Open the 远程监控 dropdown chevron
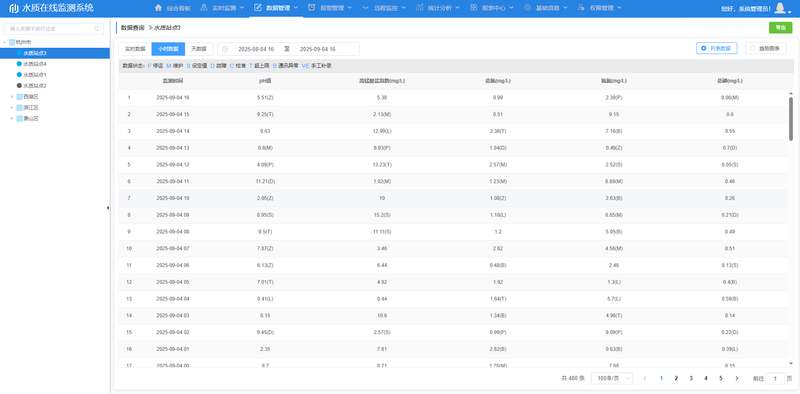The height and width of the screenshot is (394, 800). (x=404, y=8)
